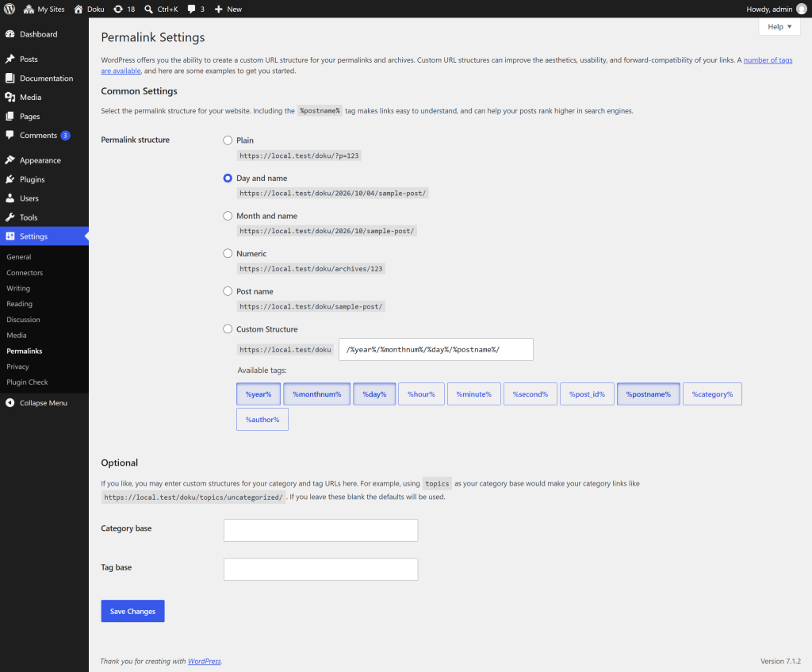
Task: Click the Comments sidebar bubble icon
Action: (10, 135)
